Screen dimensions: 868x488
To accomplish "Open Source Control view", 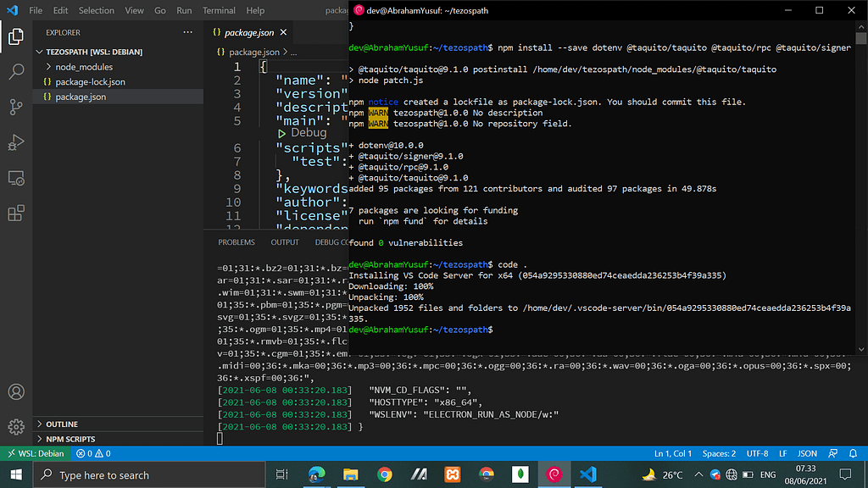I will coord(16,107).
